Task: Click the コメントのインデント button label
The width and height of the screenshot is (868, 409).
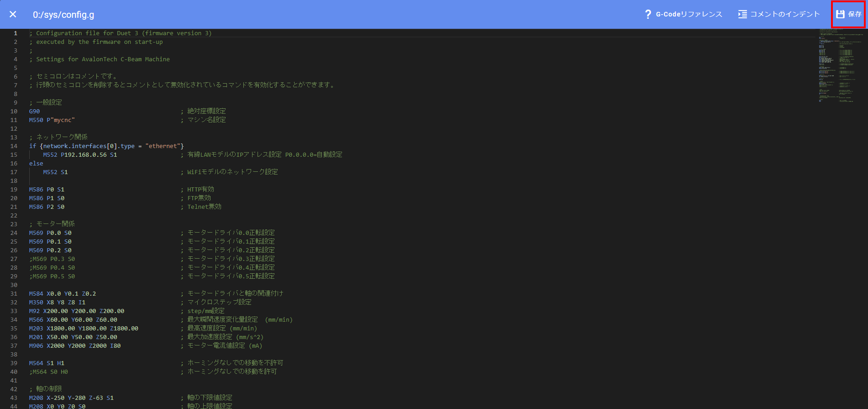Action: click(x=785, y=14)
